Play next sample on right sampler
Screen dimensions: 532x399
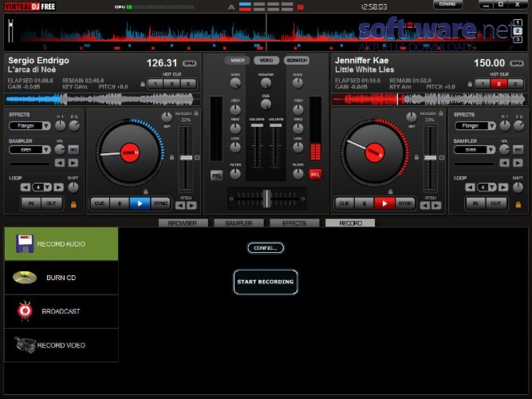[518, 163]
